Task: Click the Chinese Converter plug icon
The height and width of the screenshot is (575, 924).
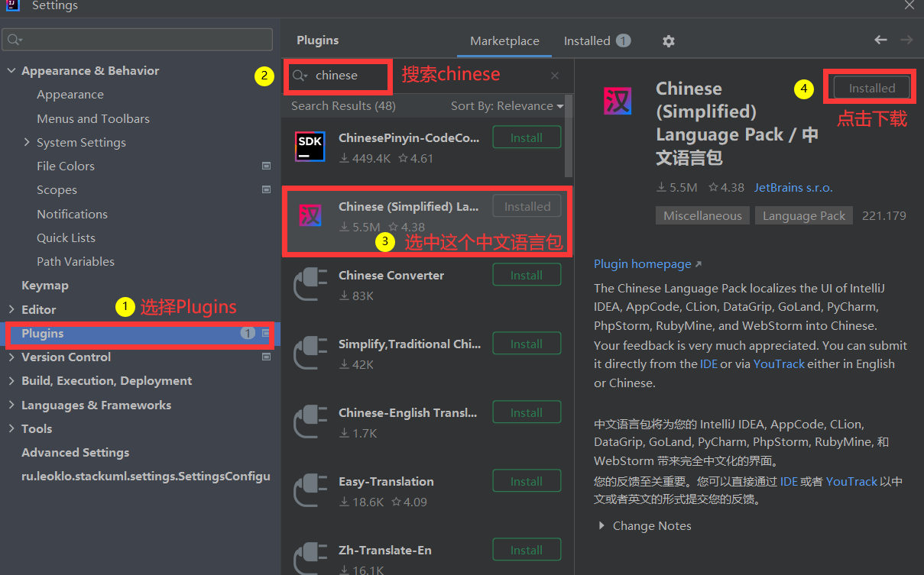Action: [310, 284]
